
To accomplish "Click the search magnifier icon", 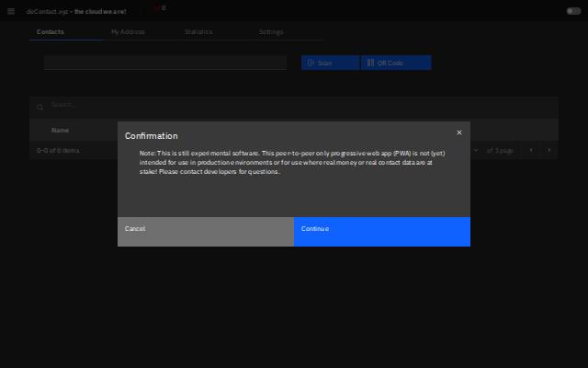I will [x=40, y=108].
